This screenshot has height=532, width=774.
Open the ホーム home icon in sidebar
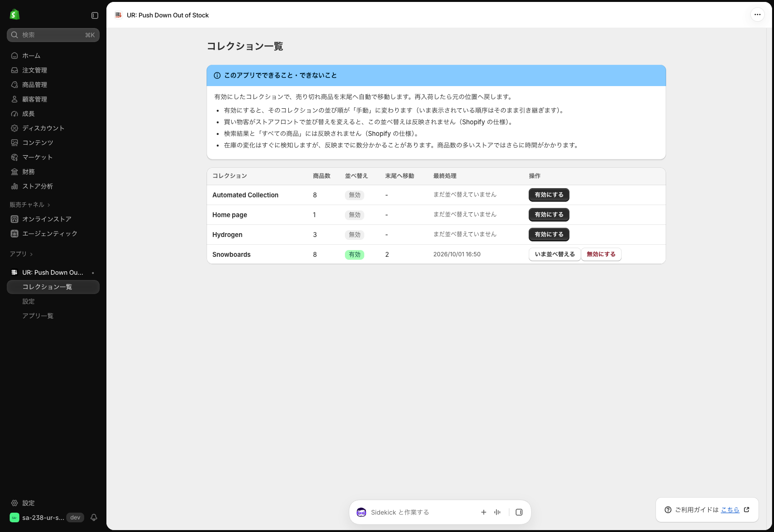[x=15, y=56]
